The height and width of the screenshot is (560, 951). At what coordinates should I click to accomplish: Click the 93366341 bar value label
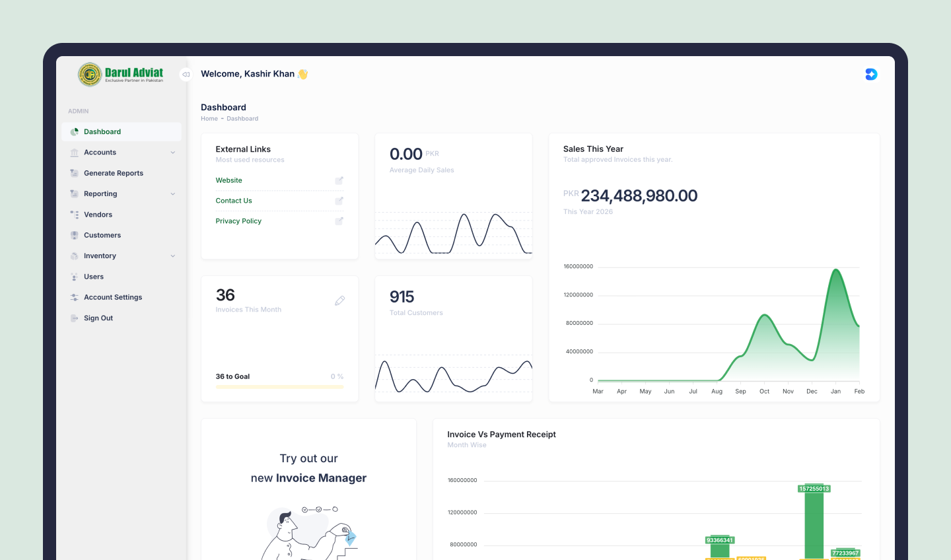point(720,540)
